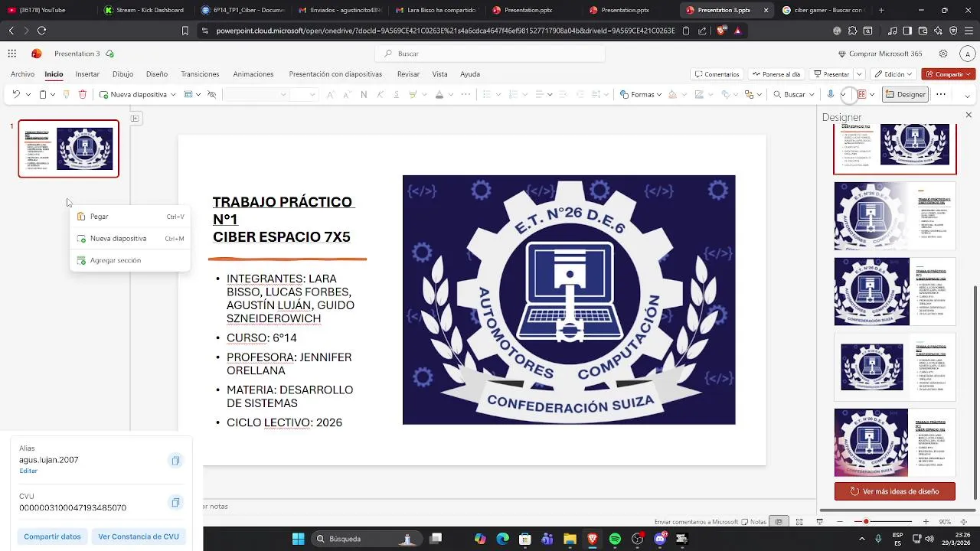The height and width of the screenshot is (551, 980).
Task: Click the Windows Start button
Action: pyautogui.click(x=298, y=539)
